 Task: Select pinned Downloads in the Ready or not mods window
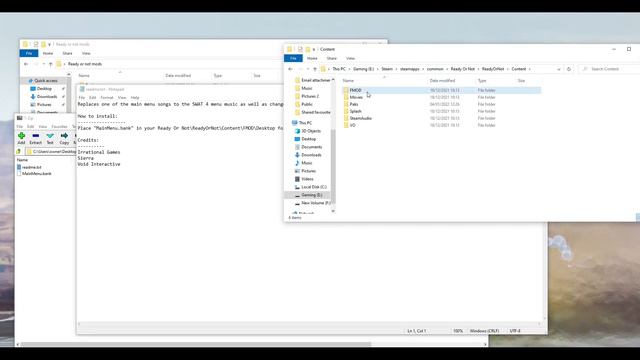point(44,97)
